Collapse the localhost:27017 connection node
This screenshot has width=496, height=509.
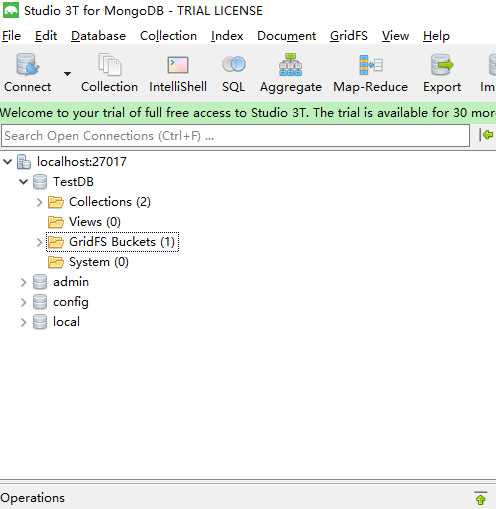(x=7, y=162)
